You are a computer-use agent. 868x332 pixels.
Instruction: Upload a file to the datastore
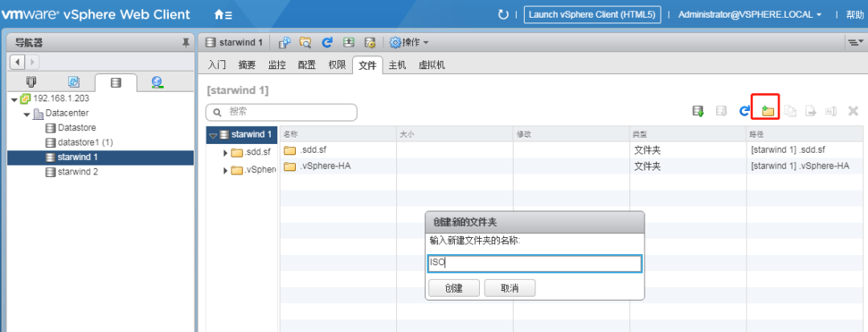click(x=698, y=111)
